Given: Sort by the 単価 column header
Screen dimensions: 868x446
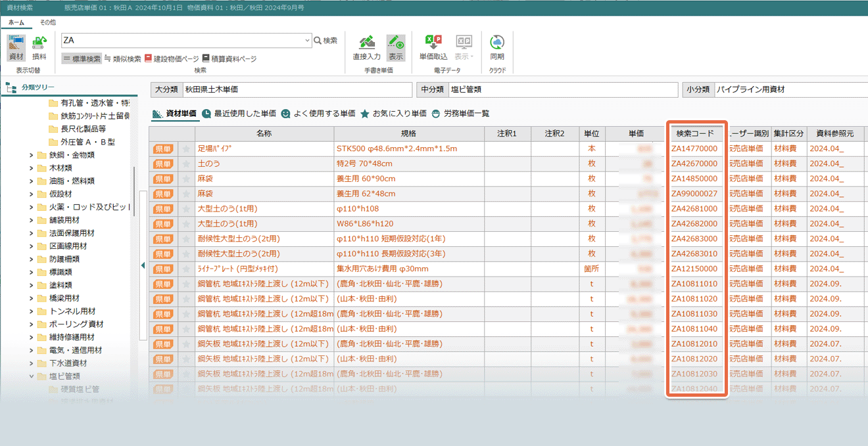Looking at the screenshot, I should point(636,134).
